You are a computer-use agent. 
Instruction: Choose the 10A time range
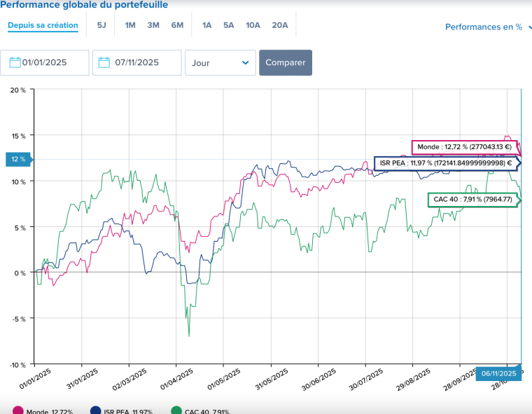253,25
